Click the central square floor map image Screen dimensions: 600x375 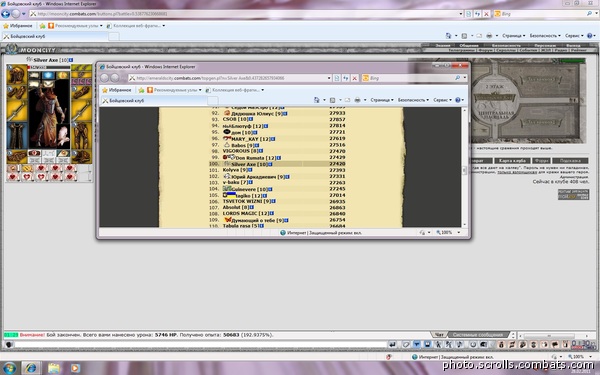[x=529, y=100]
